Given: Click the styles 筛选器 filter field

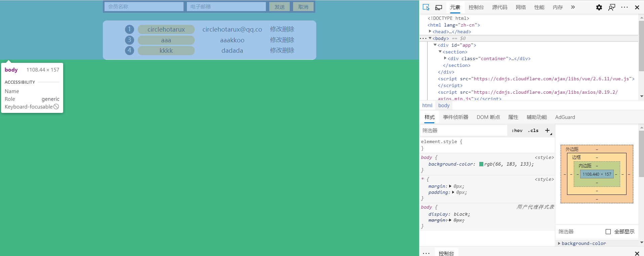Looking at the screenshot, I should coord(464,130).
